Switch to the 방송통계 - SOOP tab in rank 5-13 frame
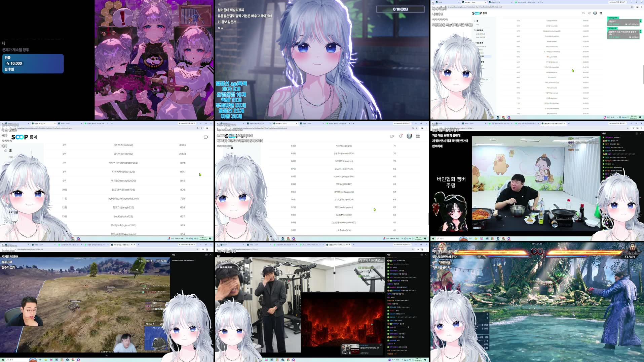The height and width of the screenshot is (362, 644). click(43, 123)
